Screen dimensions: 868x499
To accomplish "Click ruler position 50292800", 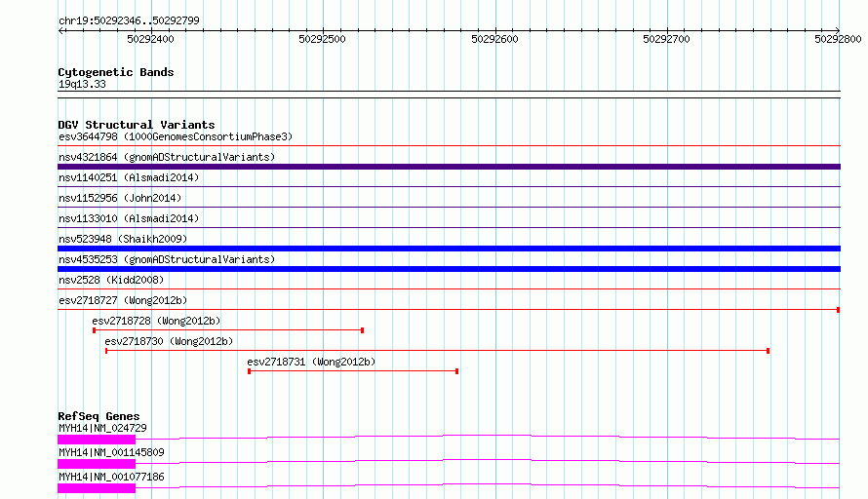I will (838, 39).
